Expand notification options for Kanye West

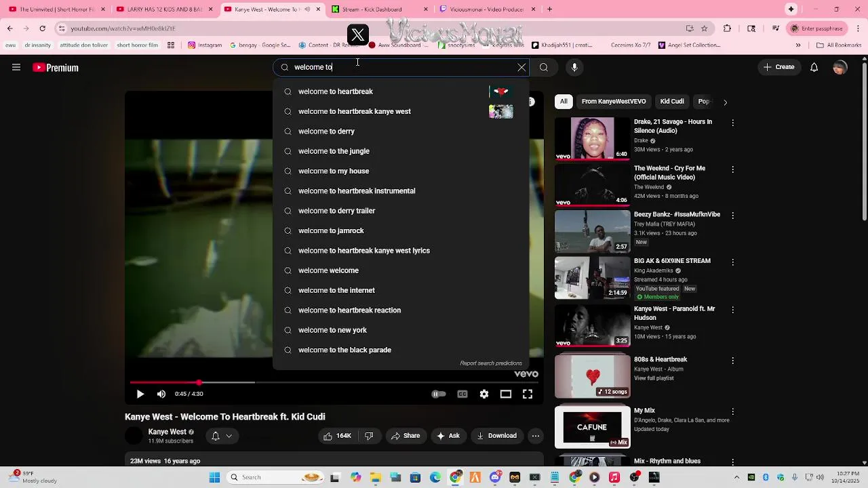click(222, 436)
